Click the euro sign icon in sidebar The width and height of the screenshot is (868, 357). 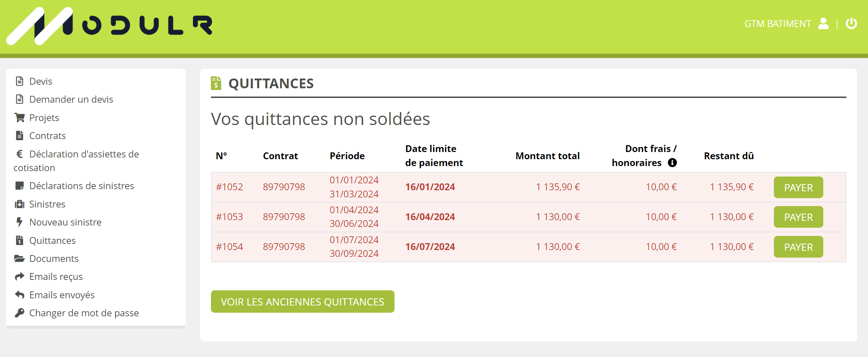coord(19,154)
